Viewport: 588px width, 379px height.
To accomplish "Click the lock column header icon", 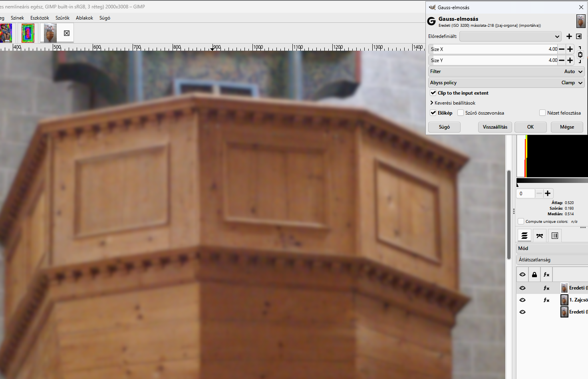I will coord(534,274).
